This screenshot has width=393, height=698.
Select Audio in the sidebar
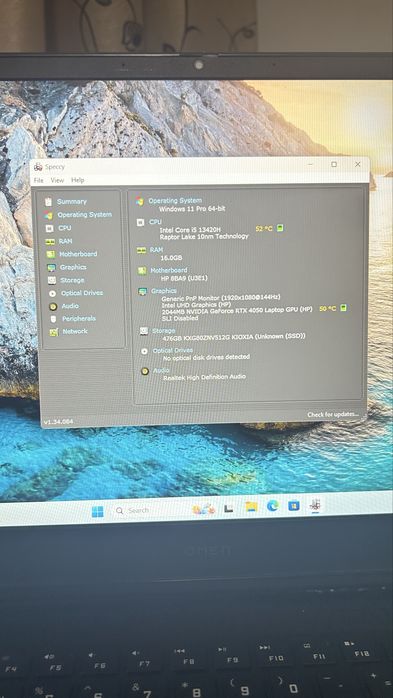70,306
